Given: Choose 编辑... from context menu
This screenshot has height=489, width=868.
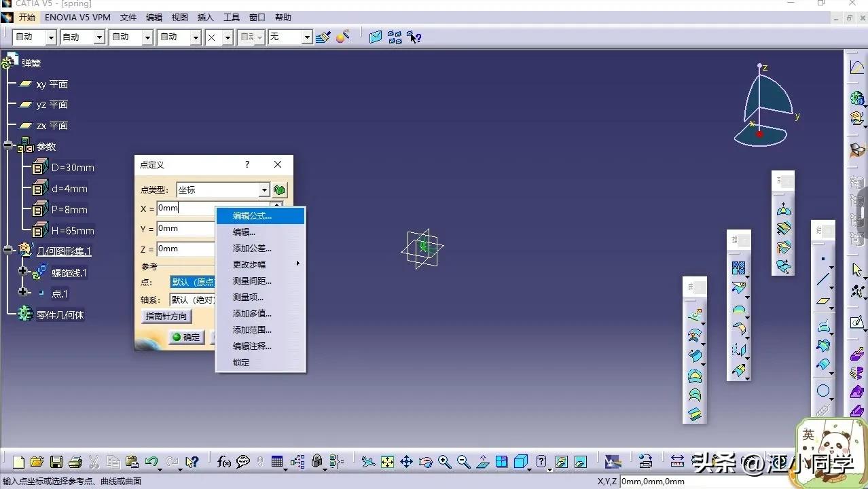Looking at the screenshot, I should 260,232.
